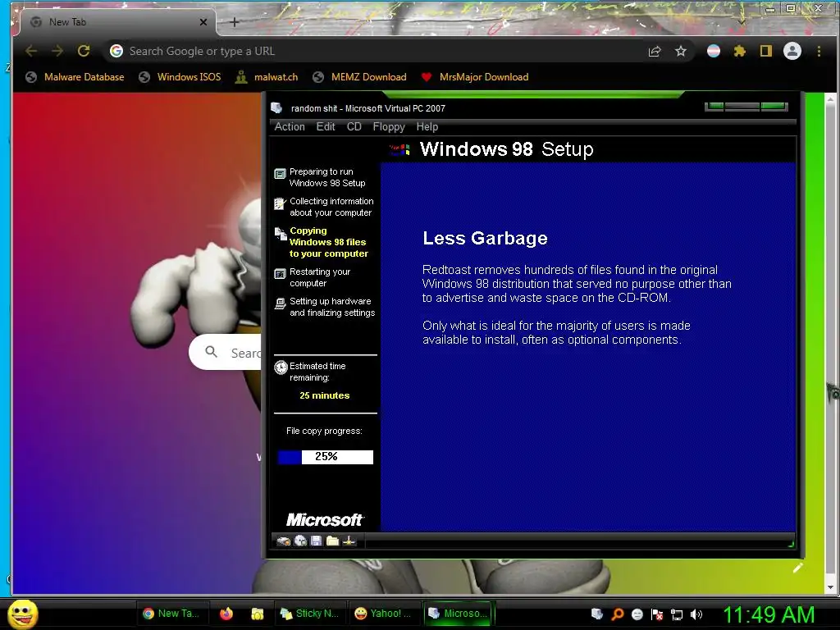Click the 'Less Garbage' heading
This screenshot has width=840, height=630.
(485, 238)
